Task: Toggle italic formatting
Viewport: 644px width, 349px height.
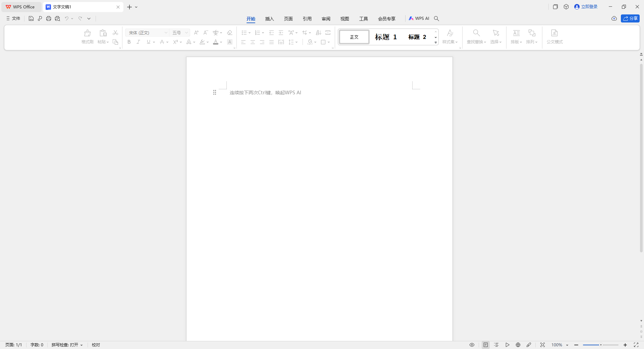Action: (x=138, y=42)
